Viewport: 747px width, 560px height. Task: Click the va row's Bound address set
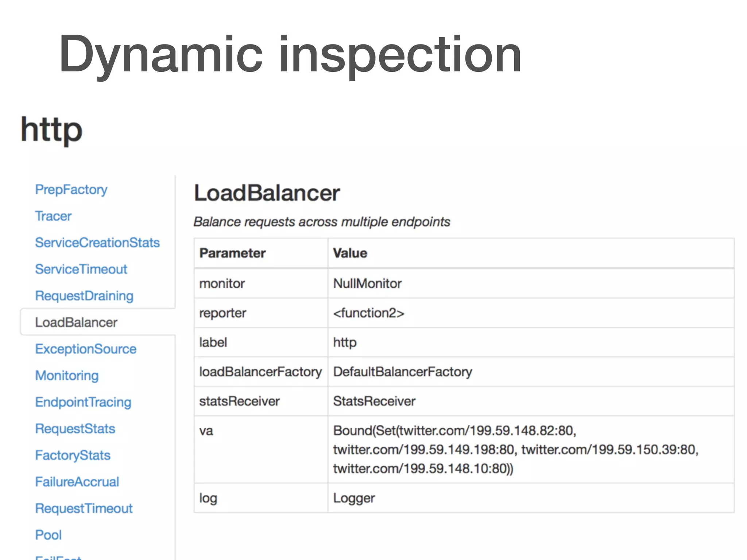(x=515, y=450)
